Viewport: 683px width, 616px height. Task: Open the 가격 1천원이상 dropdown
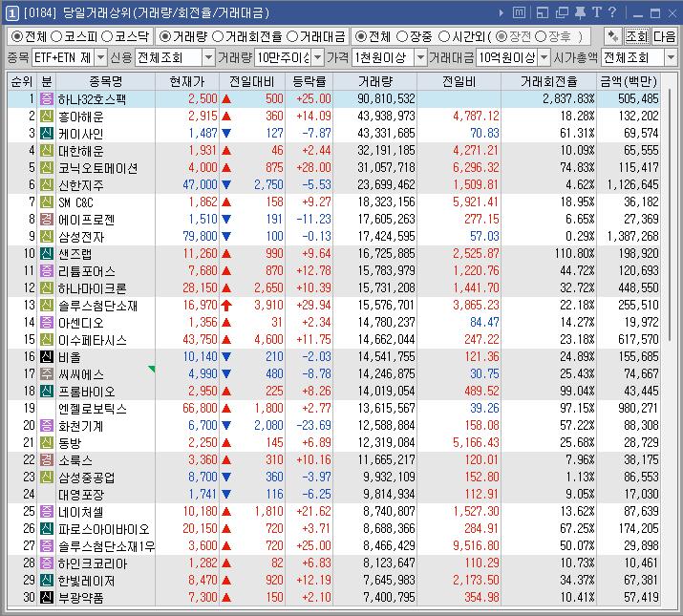(420, 57)
